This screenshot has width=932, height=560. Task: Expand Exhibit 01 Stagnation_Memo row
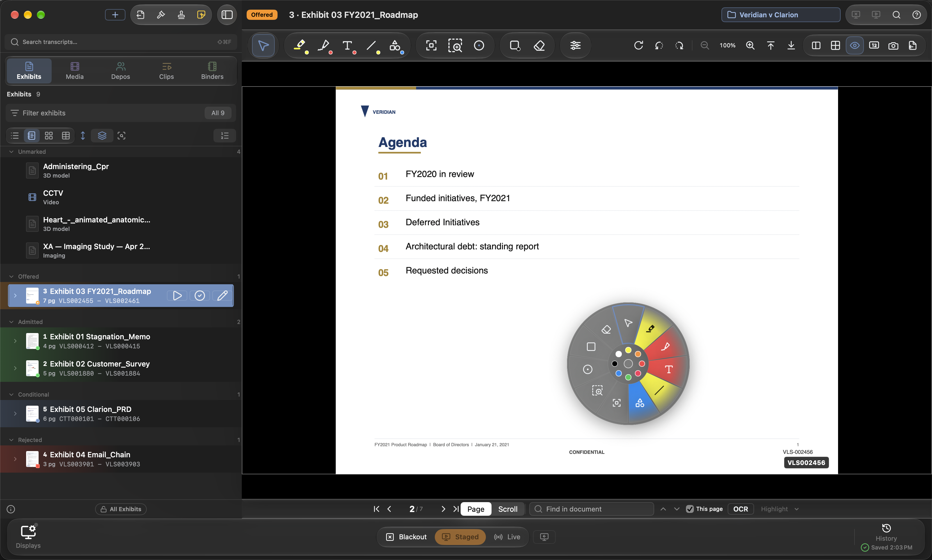[x=15, y=341]
